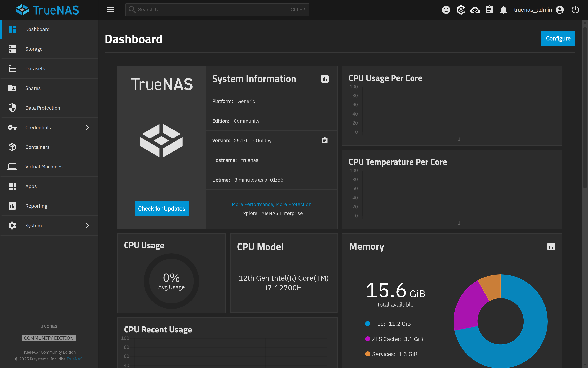Click the TrueNAS logo in header

[47, 10]
